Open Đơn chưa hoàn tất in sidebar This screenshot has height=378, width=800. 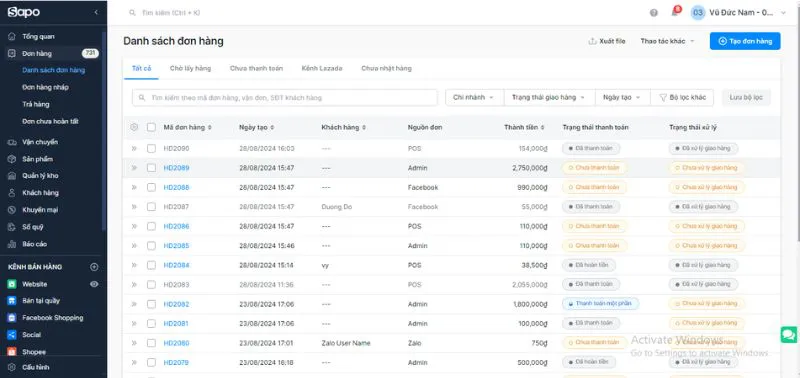(x=50, y=121)
